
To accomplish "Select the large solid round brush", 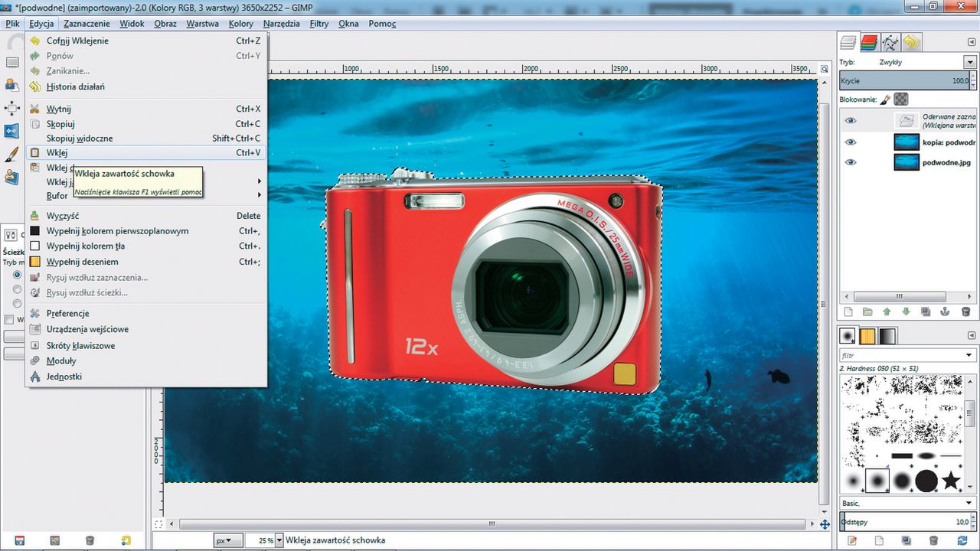I will coord(926,481).
